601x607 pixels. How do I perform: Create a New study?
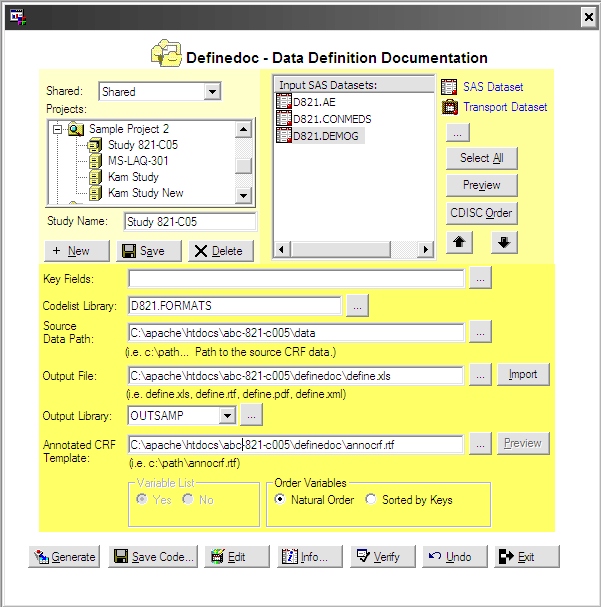click(77, 251)
